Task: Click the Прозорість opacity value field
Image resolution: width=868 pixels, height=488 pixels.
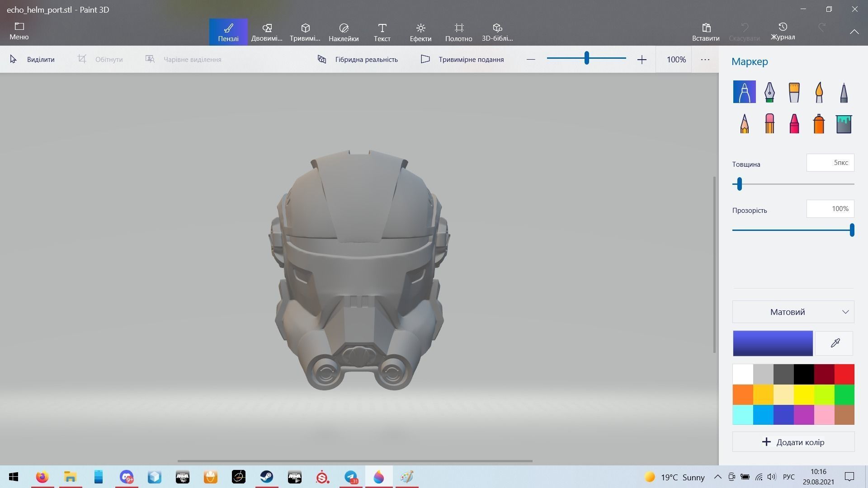Action: (x=830, y=209)
